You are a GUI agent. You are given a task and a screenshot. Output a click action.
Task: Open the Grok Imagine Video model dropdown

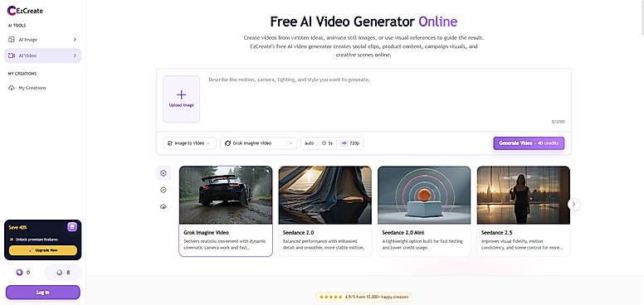tap(258, 143)
